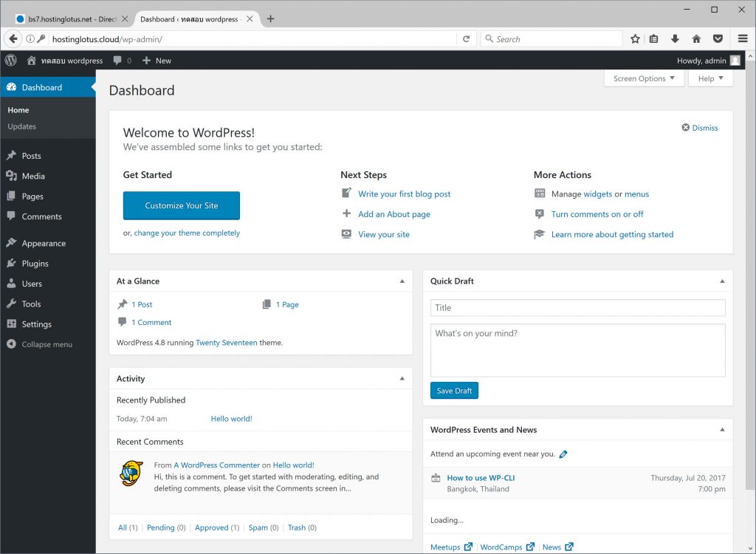This screenshot has width=756, height=554.
Task: Open the comments bubble in admin bar
Action: [117, 61]
